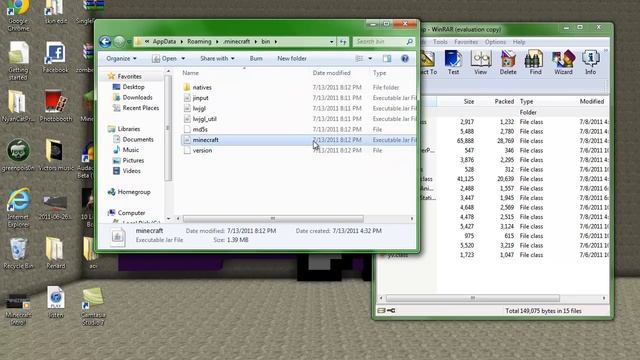Open the WinRAR Tools menu
This screenshot has width=640, height=360.
tap(440, 42)
